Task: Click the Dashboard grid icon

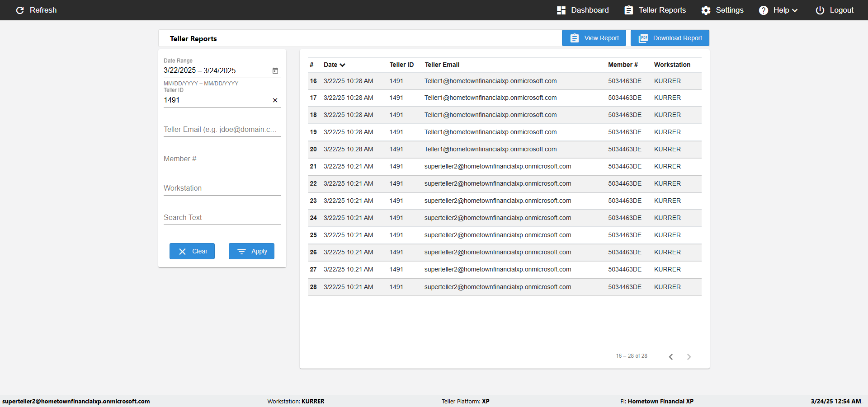Action: [x=561, y=10]
